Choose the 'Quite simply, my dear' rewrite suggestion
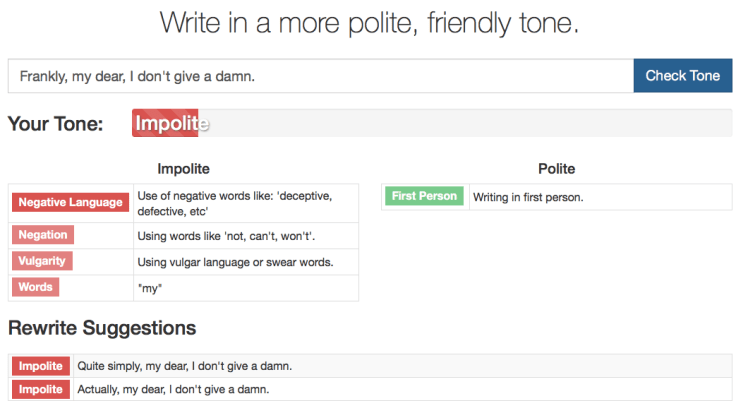Image resolution: width=748 pixels, height=401 pixels. (x=184, y=366)
